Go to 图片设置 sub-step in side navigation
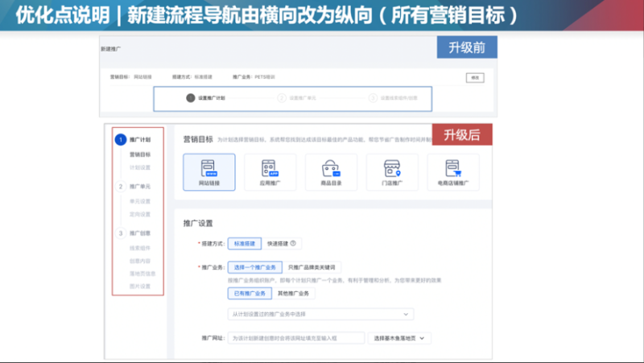Image resolution: width=644 pixels, height=363 pixels. (140, 287)
